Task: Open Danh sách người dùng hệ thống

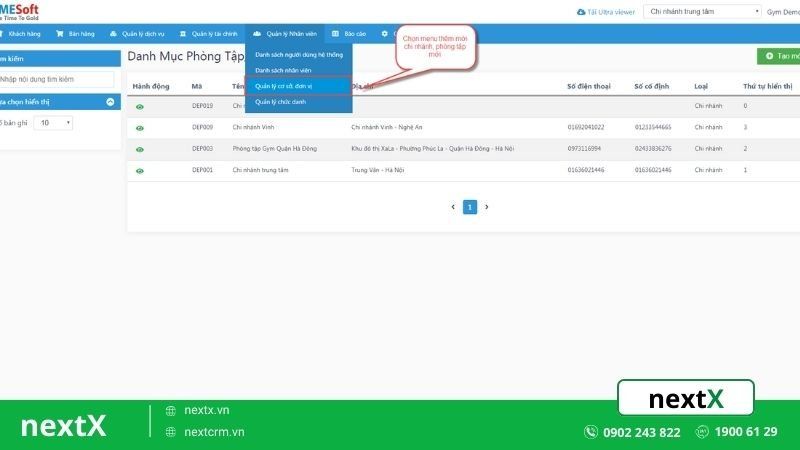Action: (x=297, y=54)
